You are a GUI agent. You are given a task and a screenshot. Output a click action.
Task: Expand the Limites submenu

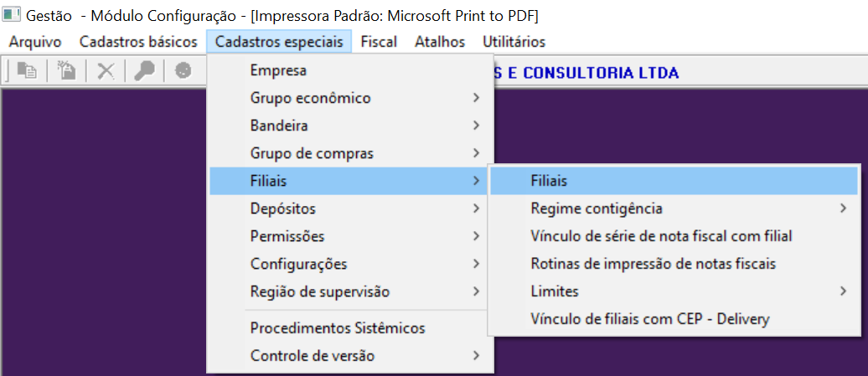[555, 291]
